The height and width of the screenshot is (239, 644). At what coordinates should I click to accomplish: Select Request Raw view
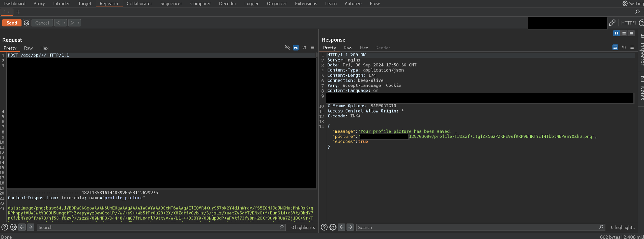pos(28,48)
